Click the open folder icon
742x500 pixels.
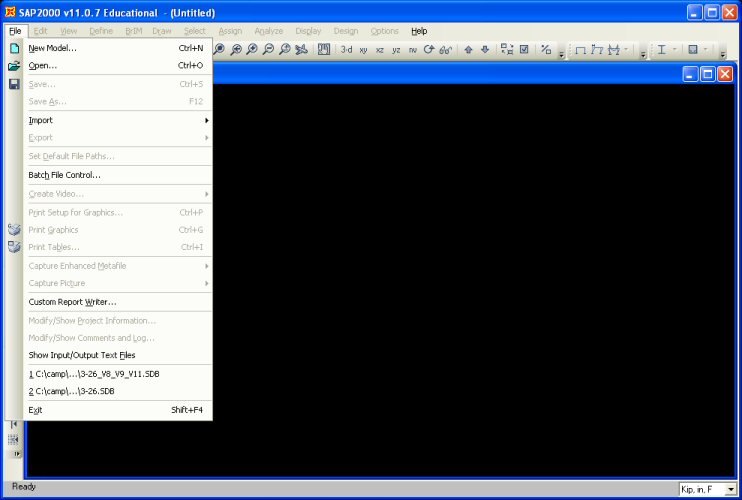point(14,66)
